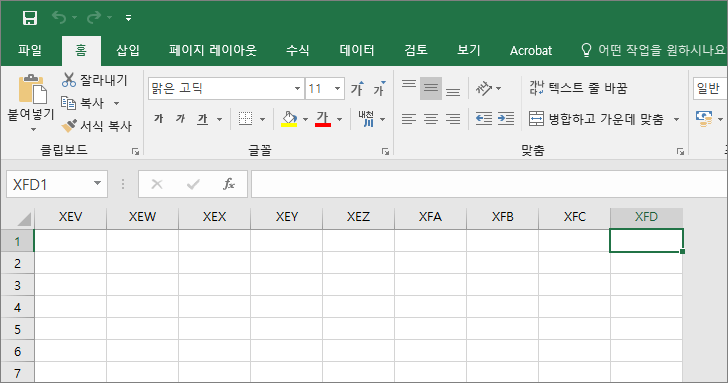This screenshot has width=728, height=383.
Task: Open the font size 11 dropdown
Action: pos(338,88)
